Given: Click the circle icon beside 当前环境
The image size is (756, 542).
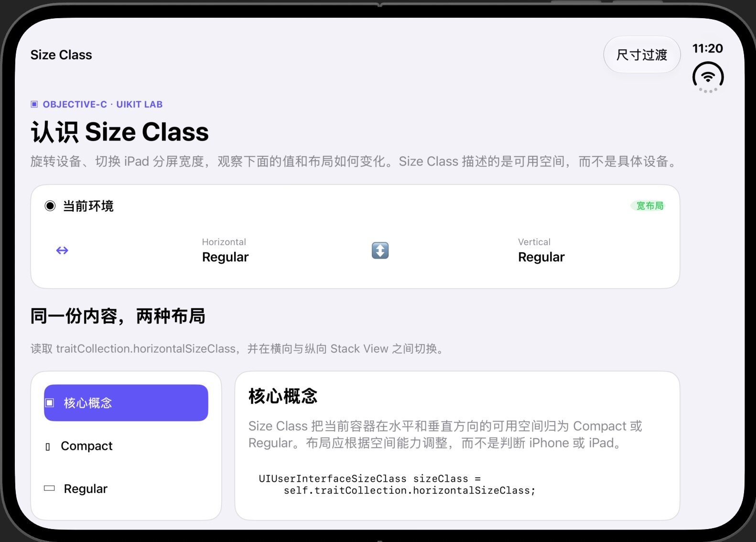Looking at the screenshot, I should pos(50,206).
